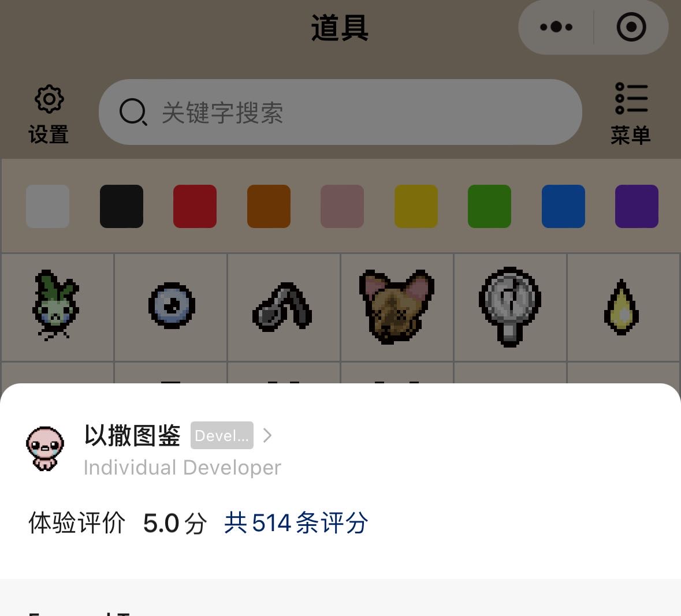Screen dimensions: 681x616
Task: Open the 共 514 条评分 ratings link
Action: 296,522
